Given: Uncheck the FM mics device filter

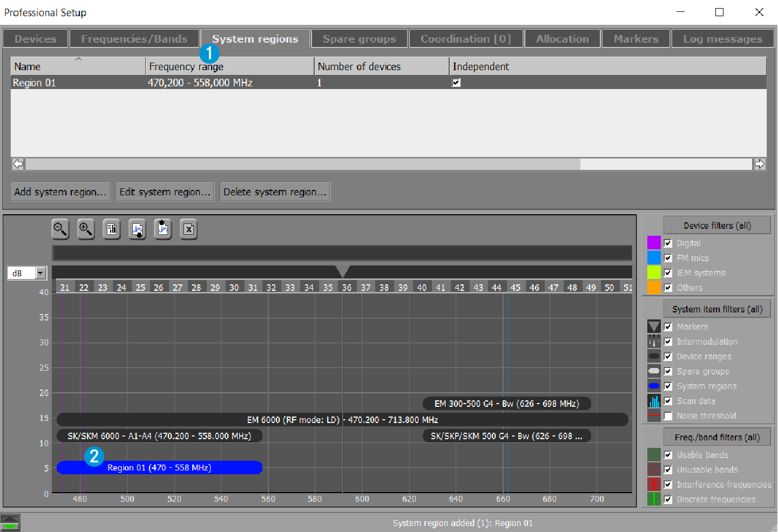Looking at the screenshot, I should click(668, 258).
